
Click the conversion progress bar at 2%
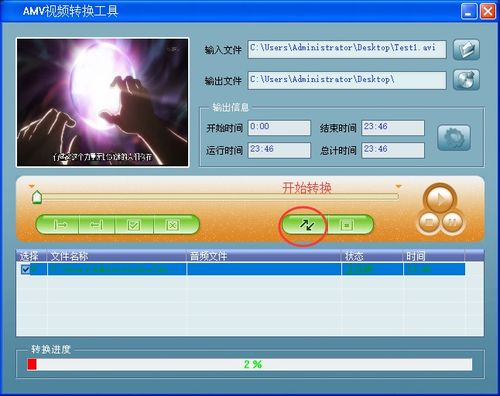tap(250, 364)
